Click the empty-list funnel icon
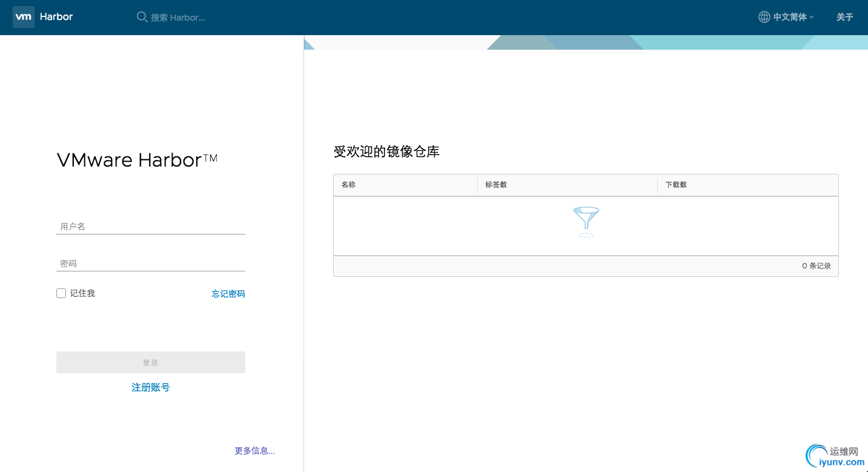The image size is (868, 472). (586, 222)
